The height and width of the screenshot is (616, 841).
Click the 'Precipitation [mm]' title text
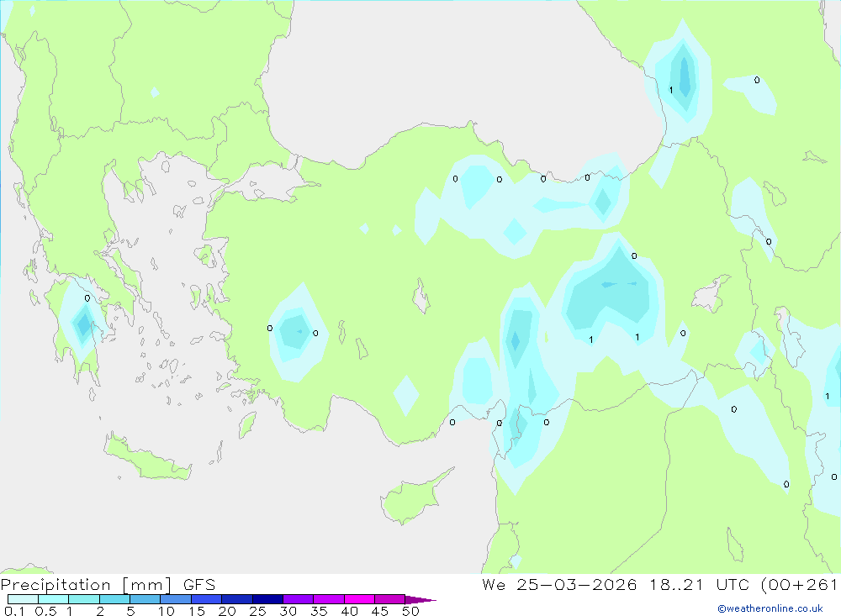86,585
